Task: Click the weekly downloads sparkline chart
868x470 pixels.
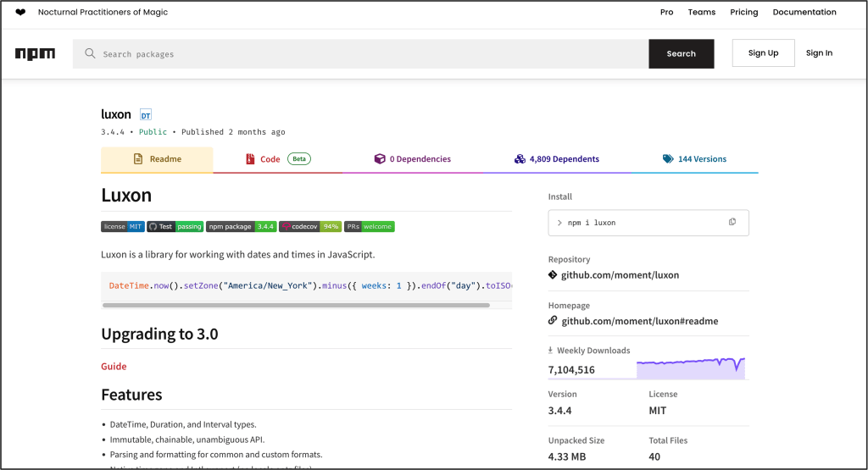Action: coord(691,368)
